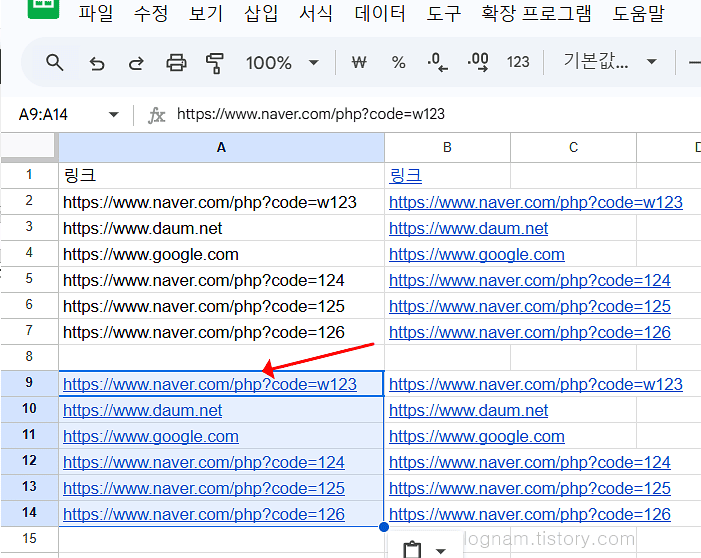This screenshot has width=701, height=558.
Task: Click the undo arrow icon
Action: click(97, 63)
